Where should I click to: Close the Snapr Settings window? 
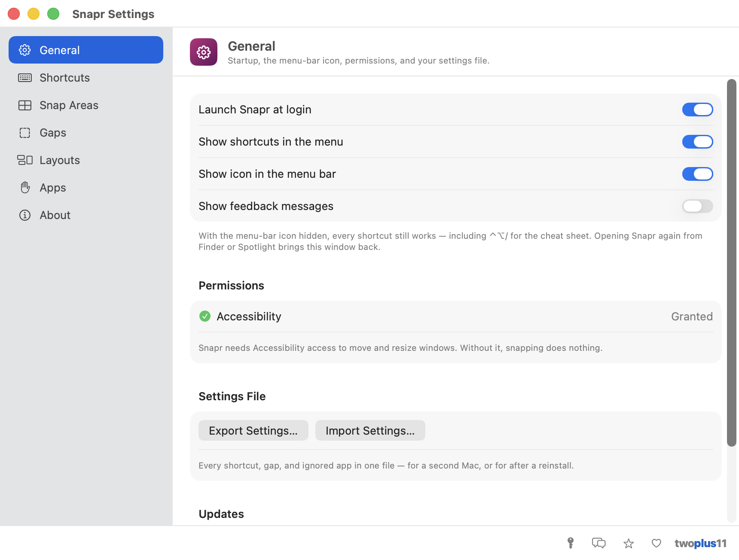[14, 14]
